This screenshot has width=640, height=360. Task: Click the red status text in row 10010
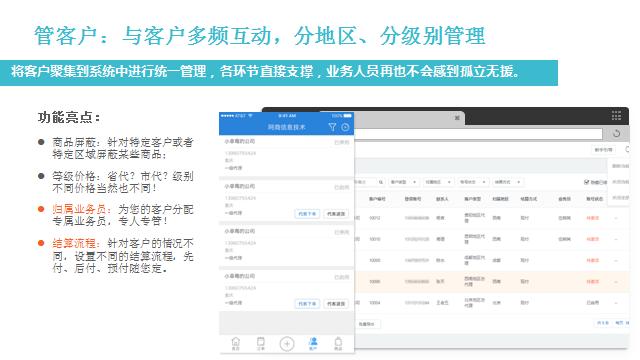[593, 239]
